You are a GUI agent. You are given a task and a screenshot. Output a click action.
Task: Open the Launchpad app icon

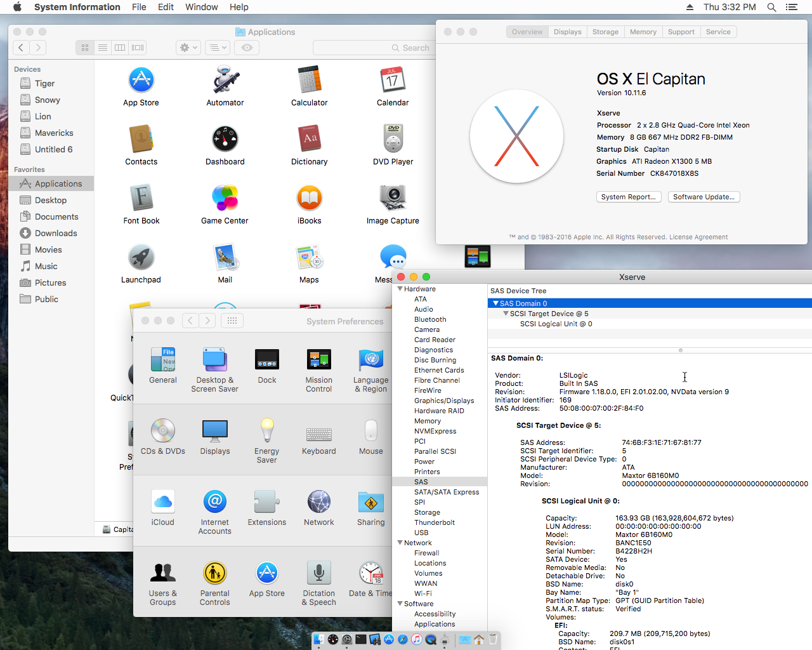[x=141, y=257]
